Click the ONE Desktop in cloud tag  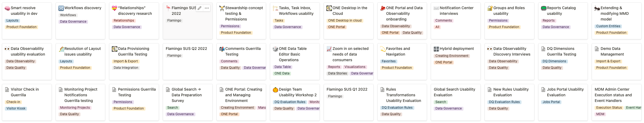(x=345, y=20)
